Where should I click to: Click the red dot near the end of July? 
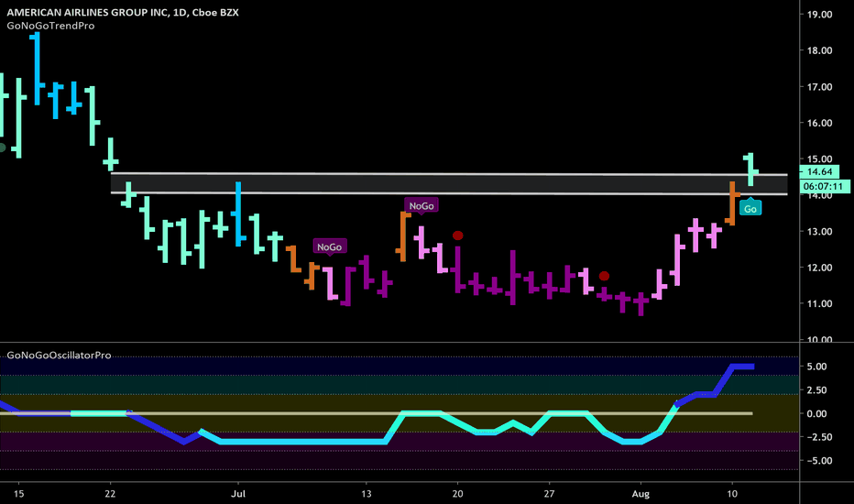604,276
